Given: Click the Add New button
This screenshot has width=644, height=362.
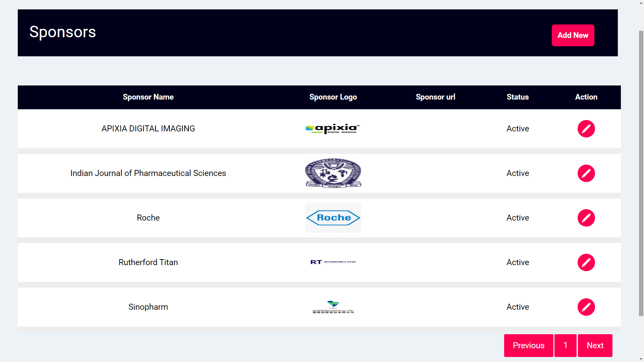Looking at the screenshot, I should pyautogui.click(x=573, y=35).
